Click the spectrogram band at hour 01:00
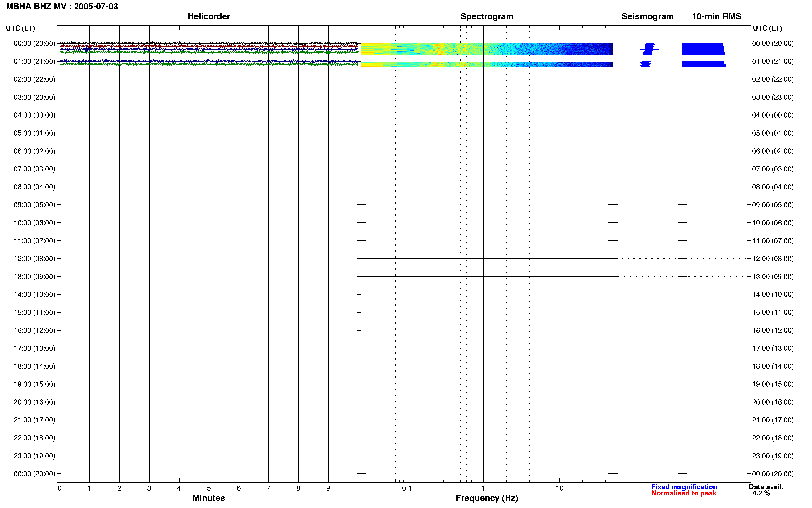The height and width of the screenshot is (508, 812). tap(487, 64)
